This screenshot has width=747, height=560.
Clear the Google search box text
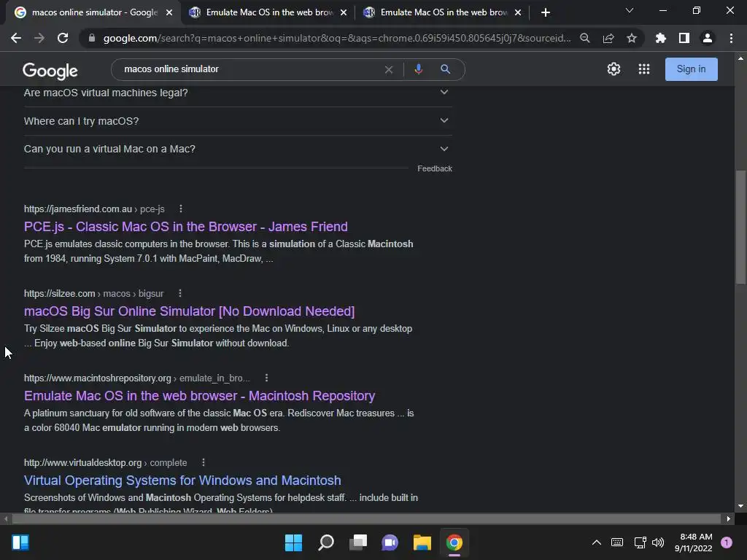[389, 69]
